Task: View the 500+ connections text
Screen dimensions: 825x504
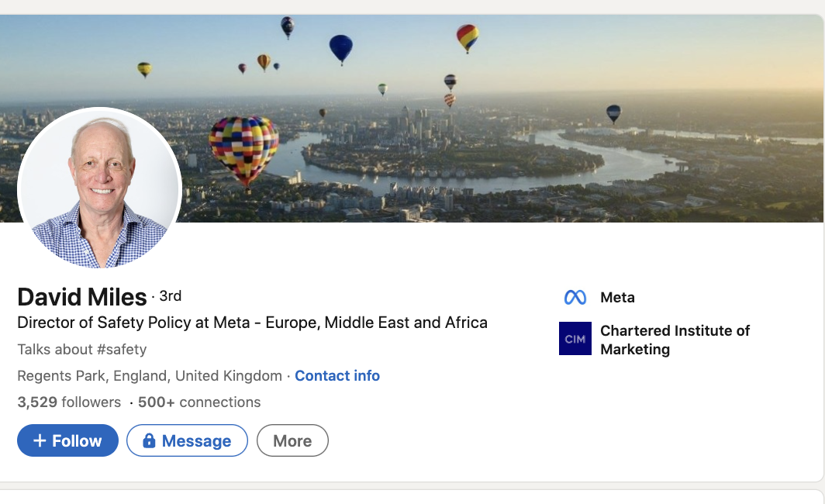Action: tap(199, 402)
